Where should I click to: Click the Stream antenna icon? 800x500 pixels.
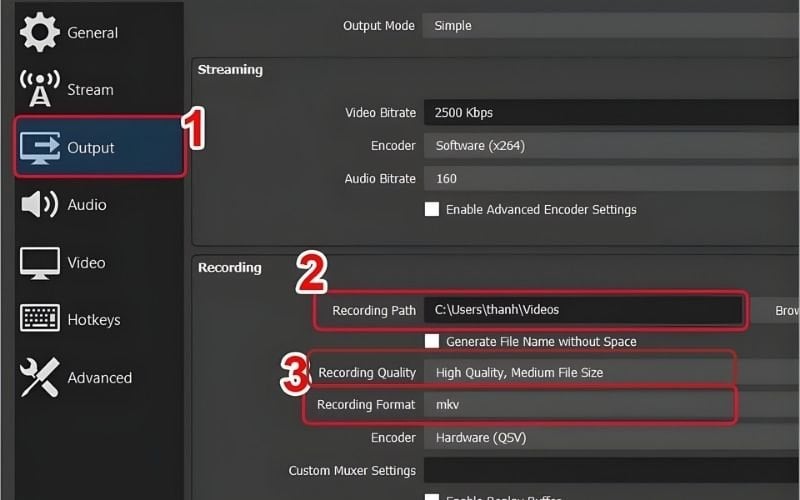pos(40,90)
